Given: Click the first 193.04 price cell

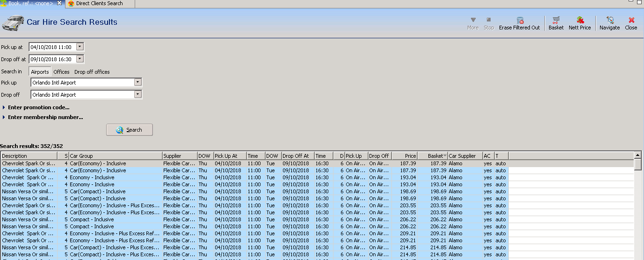Looking at the screenshot, I should tap(405, 177).
